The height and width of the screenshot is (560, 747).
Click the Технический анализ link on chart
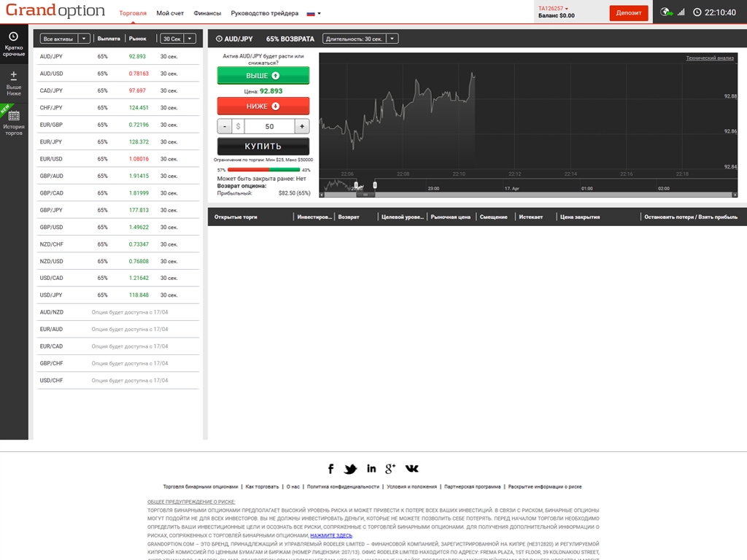pyautogui.click(x=709, y=58)
